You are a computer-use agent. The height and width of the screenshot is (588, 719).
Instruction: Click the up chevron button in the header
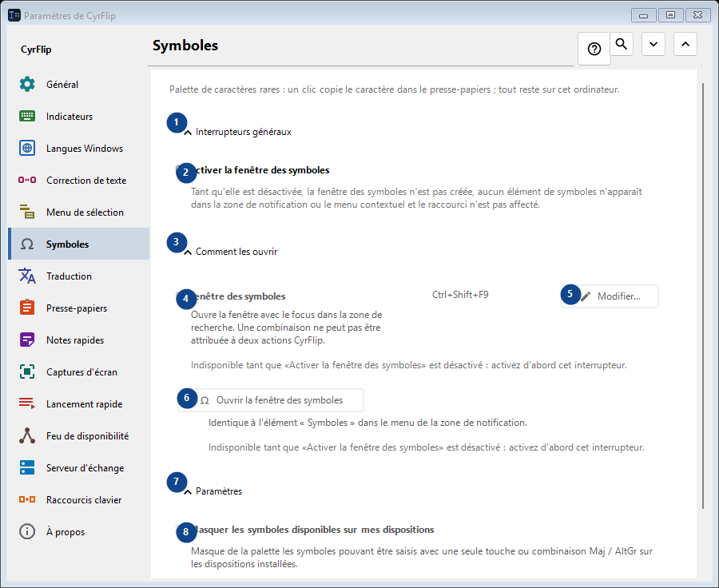(x=685, y=44)
